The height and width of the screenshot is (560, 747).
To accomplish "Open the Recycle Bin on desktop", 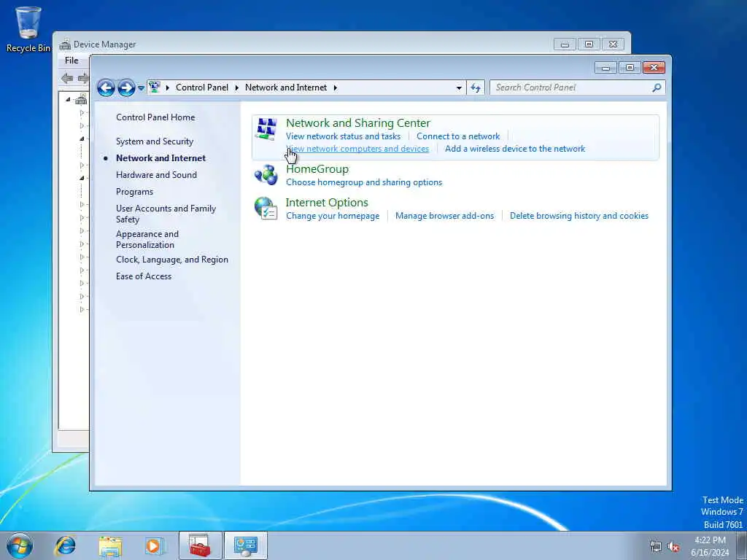I will (x=28, y=29).
